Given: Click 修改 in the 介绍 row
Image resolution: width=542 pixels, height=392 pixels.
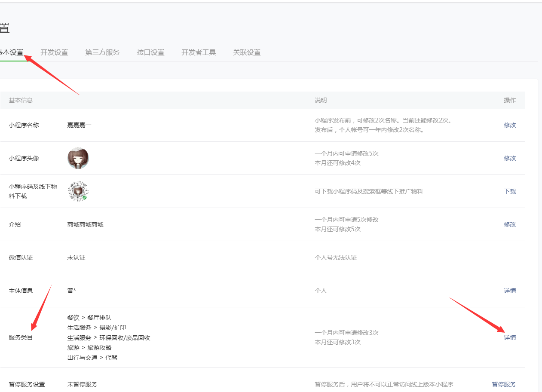Looking at the screenshot, I should [x=510, y=224].
